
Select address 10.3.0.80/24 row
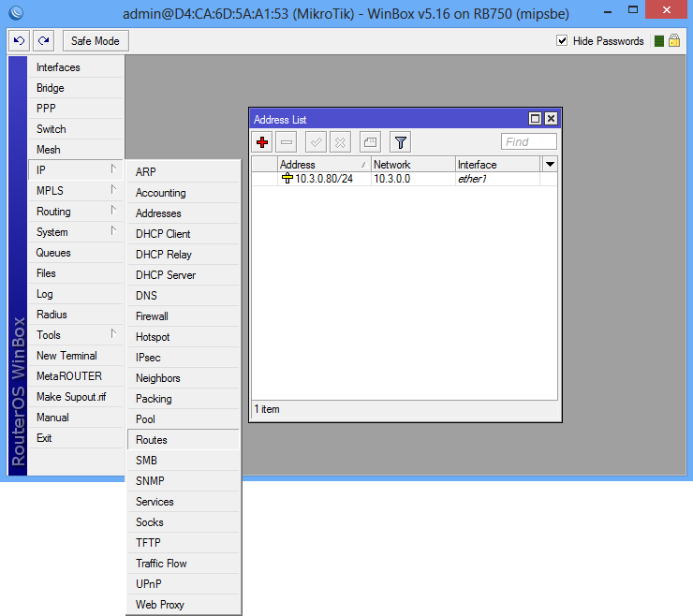point(404,179)
